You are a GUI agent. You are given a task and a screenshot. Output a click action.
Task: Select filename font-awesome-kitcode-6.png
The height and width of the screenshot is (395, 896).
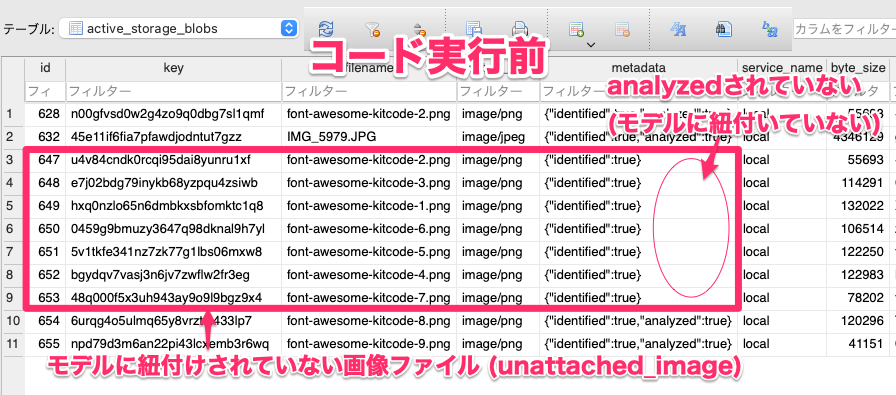[369, 229]
